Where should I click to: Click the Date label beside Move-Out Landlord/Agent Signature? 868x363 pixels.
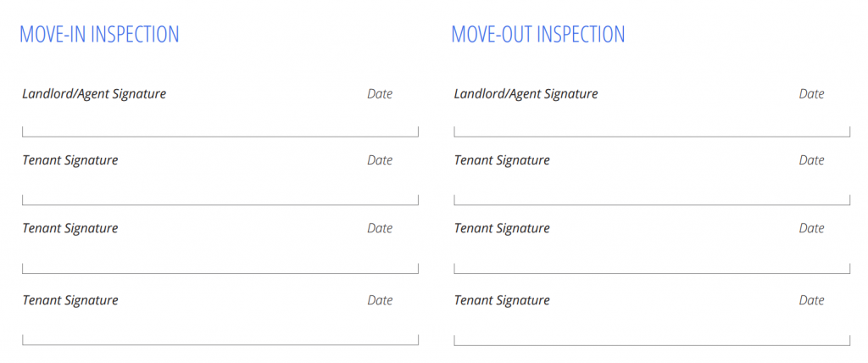(x=811, y=94)
